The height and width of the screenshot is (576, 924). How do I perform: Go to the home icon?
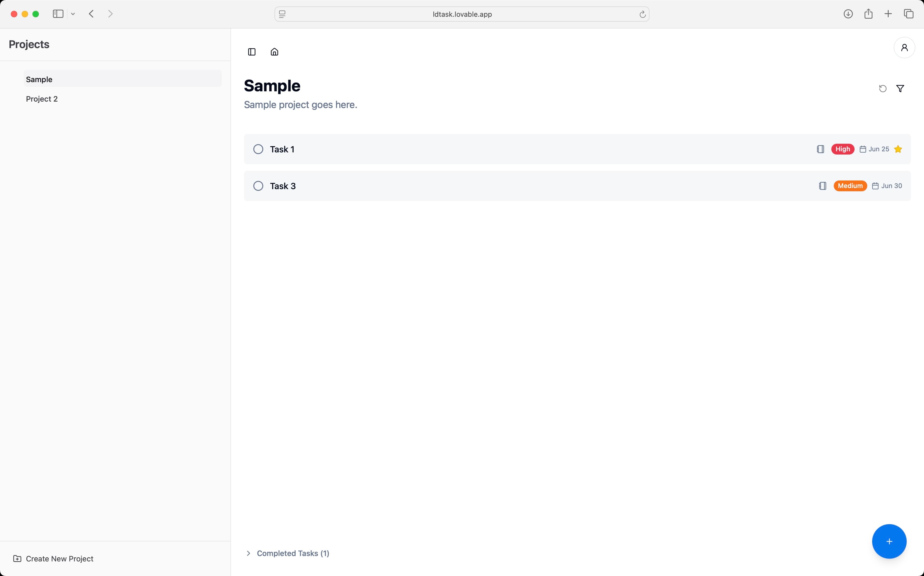pos(274,52)
